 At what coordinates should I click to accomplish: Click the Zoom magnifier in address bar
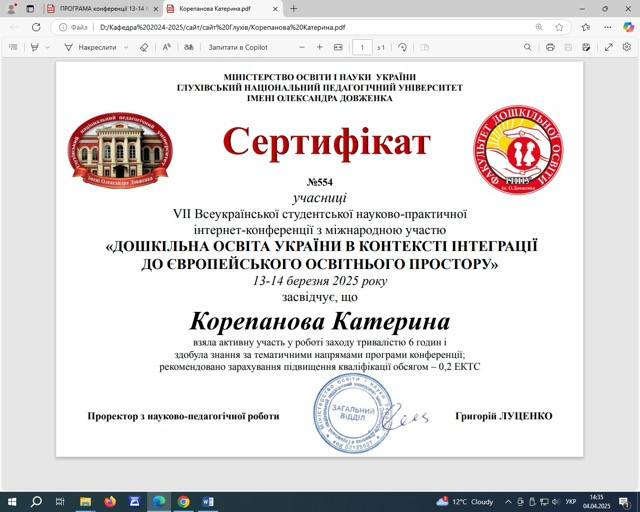coord(539,27)
